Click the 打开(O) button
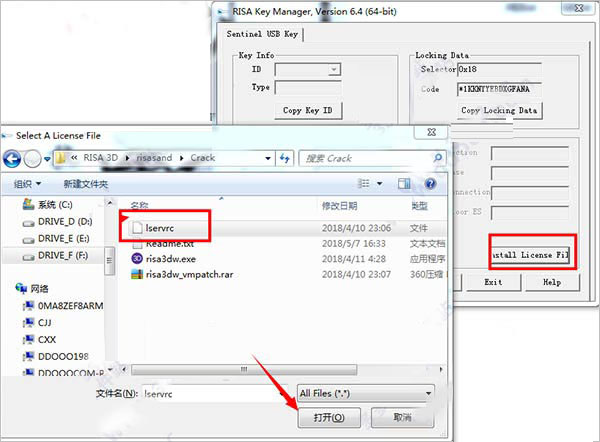The image size is (600, 442). [329, 418]
